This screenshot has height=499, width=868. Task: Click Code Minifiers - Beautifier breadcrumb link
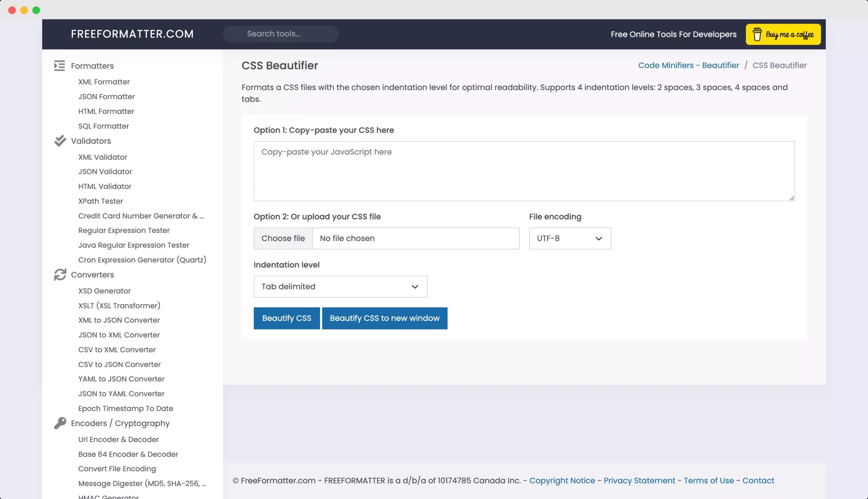pos(688,65)
